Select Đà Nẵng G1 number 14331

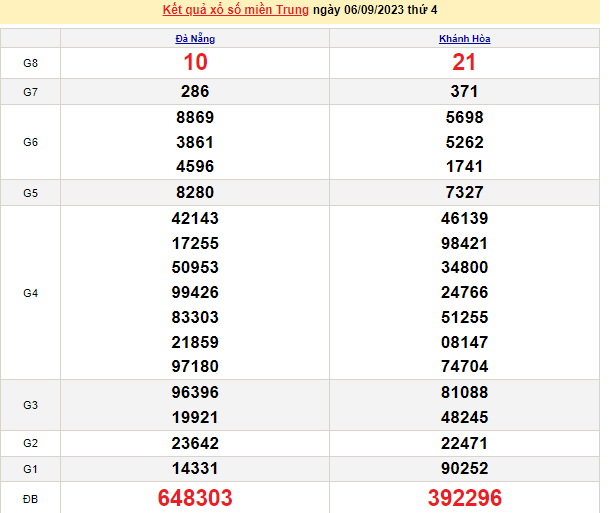(195, 467)
